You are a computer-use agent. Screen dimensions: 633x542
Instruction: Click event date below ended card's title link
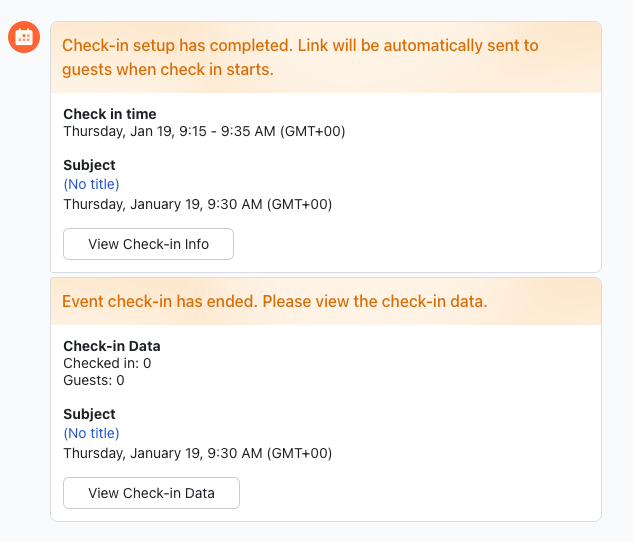tap(197, 453)
